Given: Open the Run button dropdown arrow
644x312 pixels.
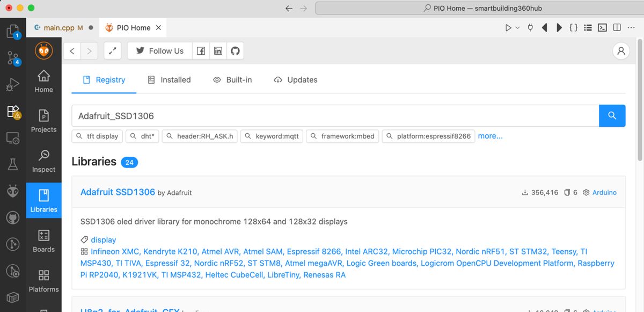Looking at the screenshot, I should pyautogui.click(x=518, y=27).
